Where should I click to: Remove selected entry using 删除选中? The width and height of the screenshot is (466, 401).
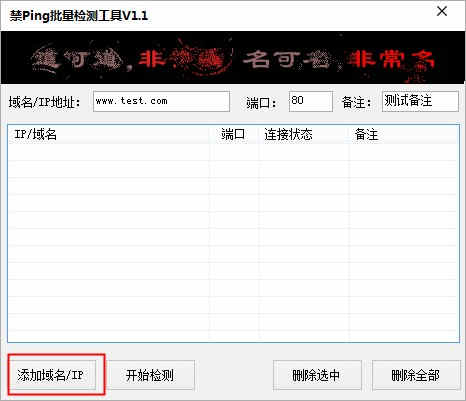(317, 375)
